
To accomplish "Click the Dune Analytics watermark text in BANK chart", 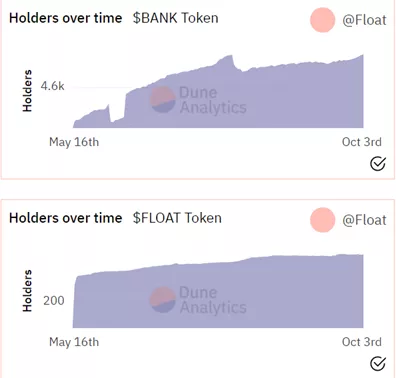I will (213, 100).
